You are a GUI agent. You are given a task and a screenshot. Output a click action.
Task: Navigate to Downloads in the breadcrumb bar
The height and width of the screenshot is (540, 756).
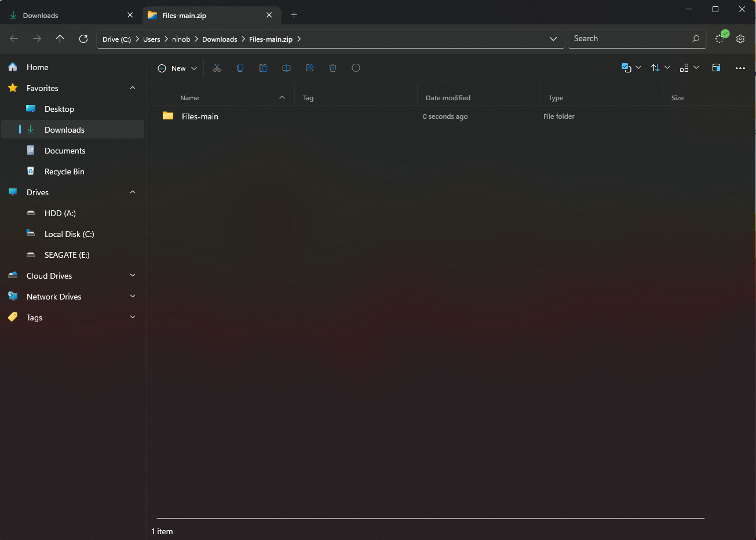pos(220,39)
